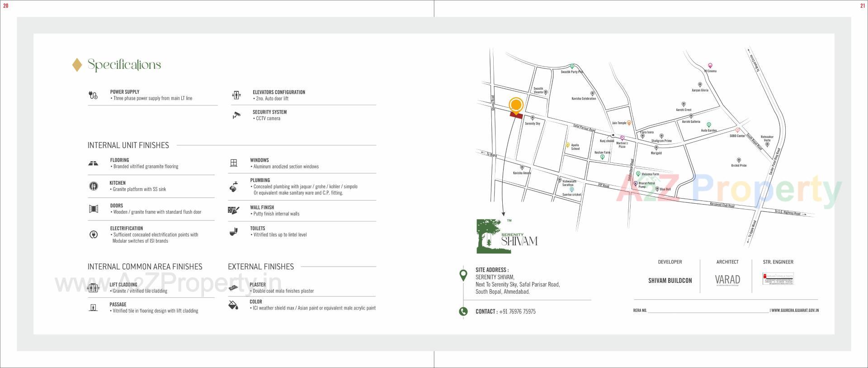Click the passage icon
This screenshot has width=868, height=368.
93,308
